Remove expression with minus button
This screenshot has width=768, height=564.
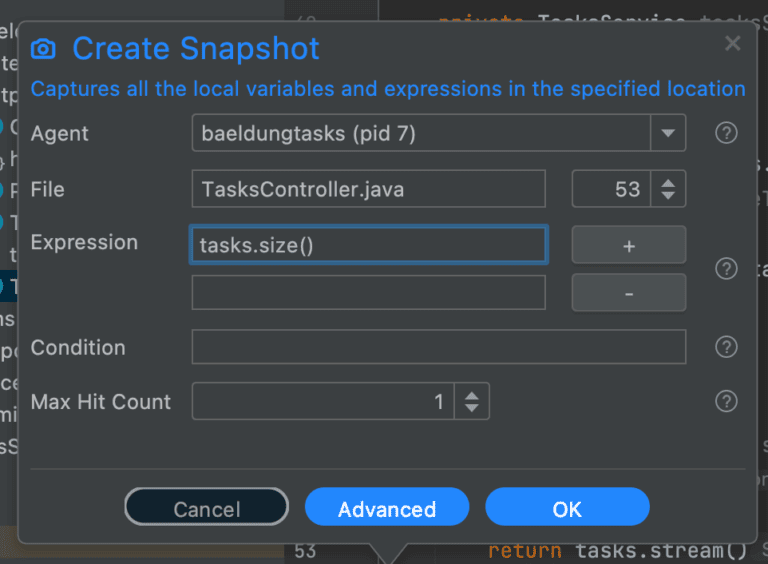(628, 293)
